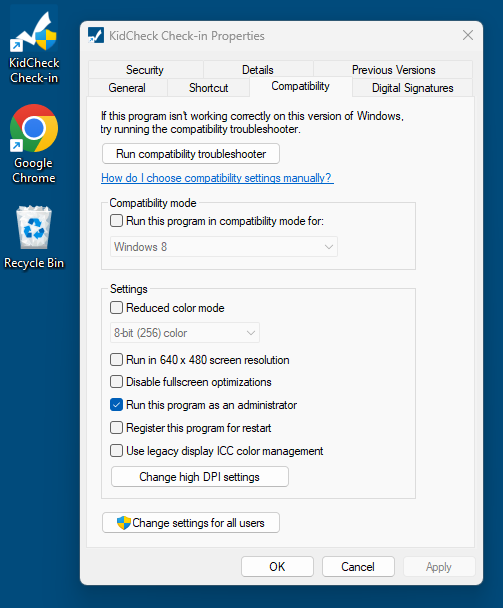Click the shield icon on Change settings button
The height and width of the screenshot is (608, 503).
click(124, 523)
